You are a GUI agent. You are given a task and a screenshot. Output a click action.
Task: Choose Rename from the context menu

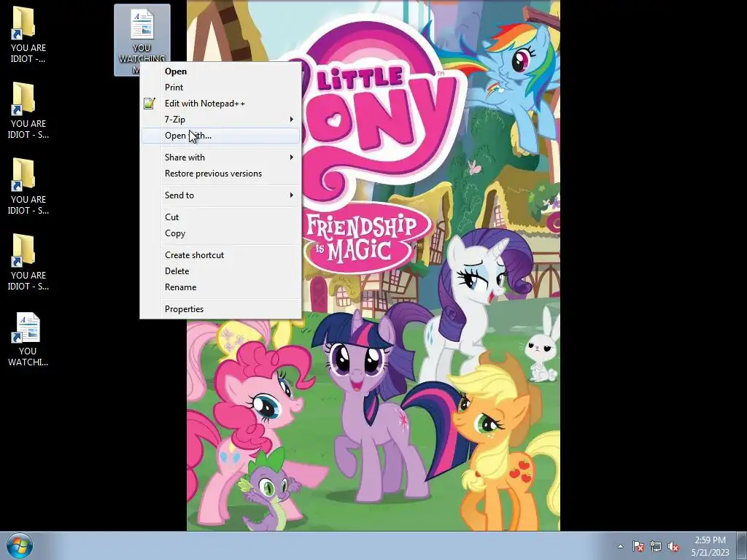pyautogui.click(x=220, y=287)
